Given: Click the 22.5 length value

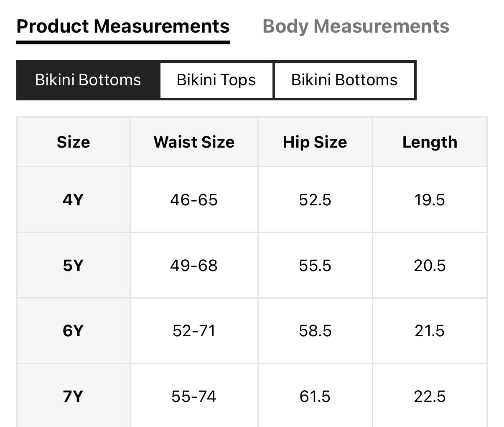Looking at the screenshot, I should [x=430, y=396].
